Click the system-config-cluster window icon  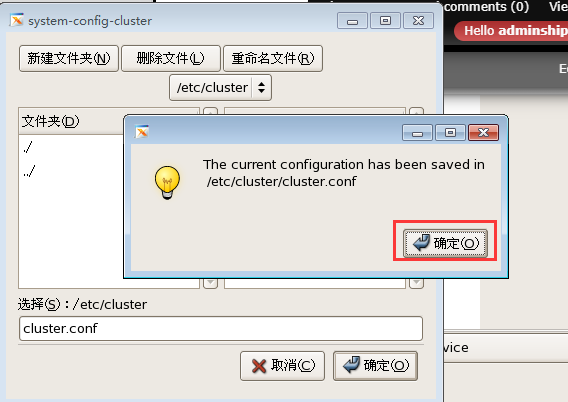tap(17, 20)
